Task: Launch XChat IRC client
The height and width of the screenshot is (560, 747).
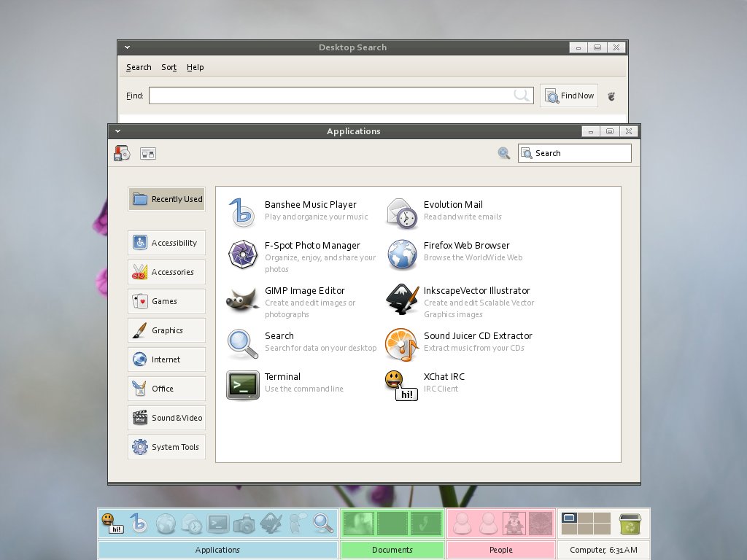Action: click(425, 385)
